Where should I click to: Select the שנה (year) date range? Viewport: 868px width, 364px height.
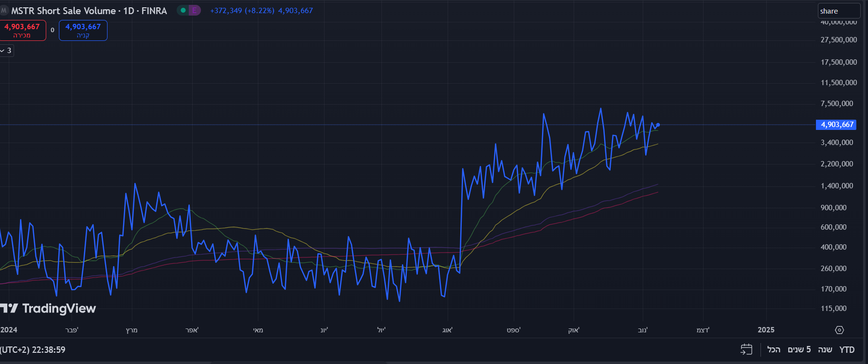(x=825, y=349)
